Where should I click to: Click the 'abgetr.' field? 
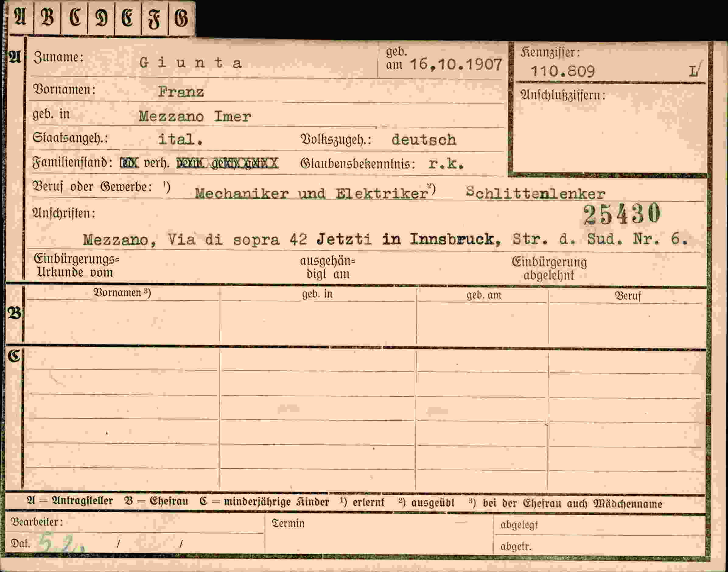pyautogui.click(x=600, y=545)
